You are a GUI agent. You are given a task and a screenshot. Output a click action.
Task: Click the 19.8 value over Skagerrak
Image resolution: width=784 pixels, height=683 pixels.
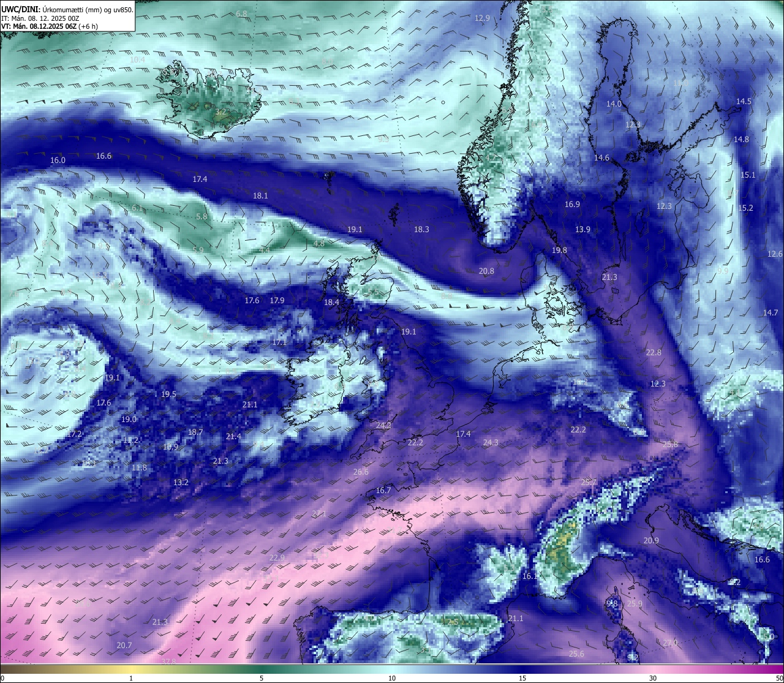pos(559,250)
